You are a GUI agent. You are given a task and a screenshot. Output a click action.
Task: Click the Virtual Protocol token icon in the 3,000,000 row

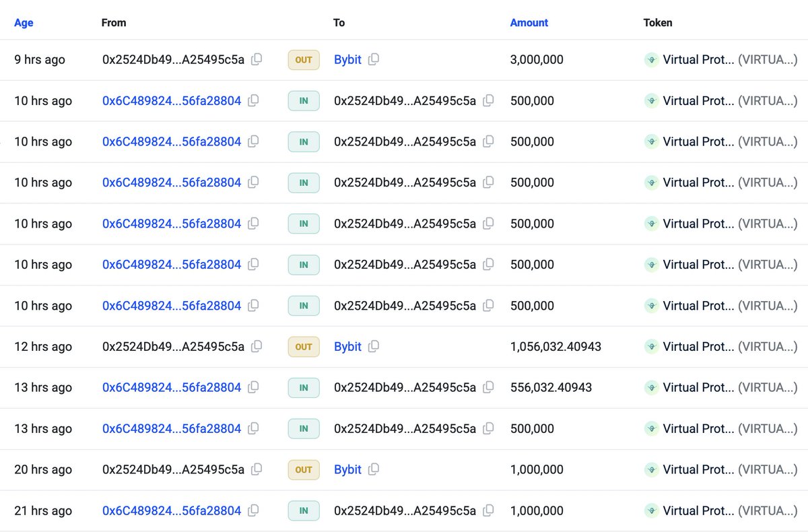651,59
